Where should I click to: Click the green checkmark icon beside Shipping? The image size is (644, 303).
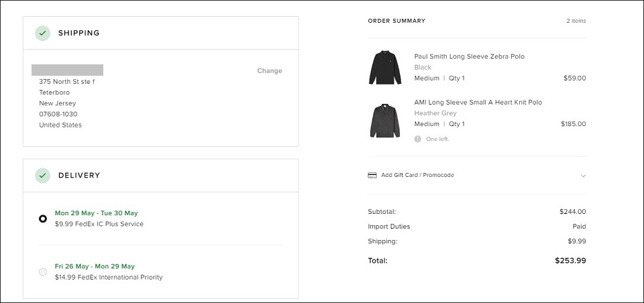tap(43, 34)
